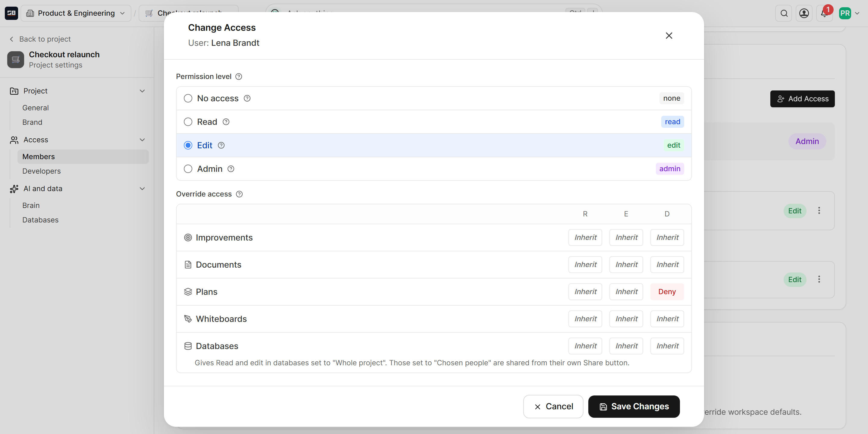Viewport: 868px width, 434px height.
Task: Click the help icon beside No access
Action: click(247, 98)
